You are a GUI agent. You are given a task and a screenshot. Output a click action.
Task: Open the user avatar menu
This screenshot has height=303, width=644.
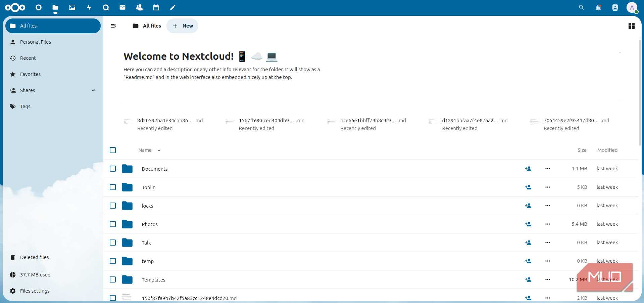pyautogui.click(x=632, y=7)
